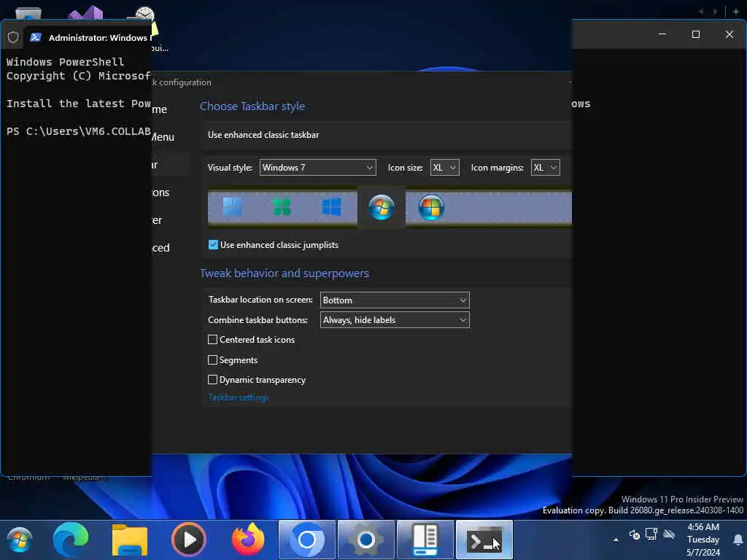Select the Windows 7 orb start button
This screenshot has height=560, width=747.
point(381,207)
